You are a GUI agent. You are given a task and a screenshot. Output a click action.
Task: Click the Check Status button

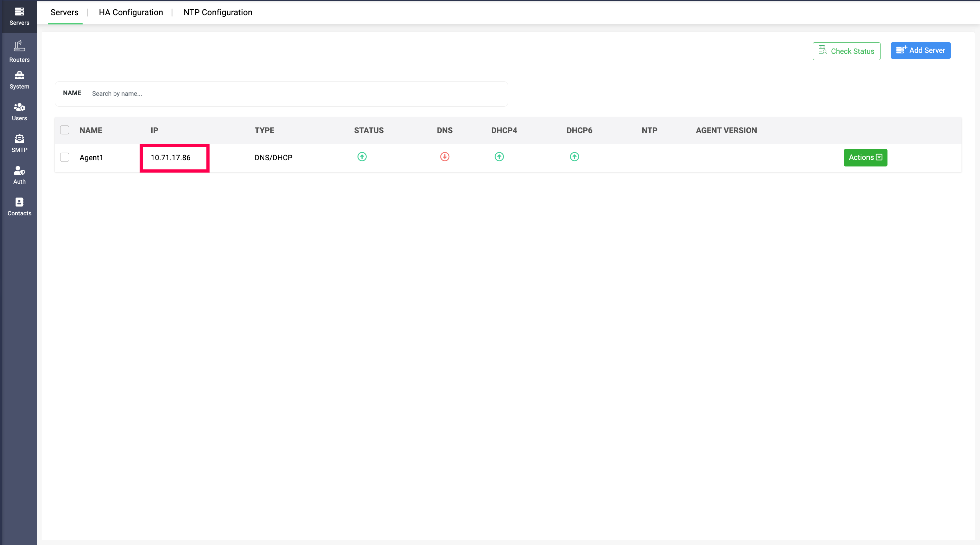(x=846, y=51)
